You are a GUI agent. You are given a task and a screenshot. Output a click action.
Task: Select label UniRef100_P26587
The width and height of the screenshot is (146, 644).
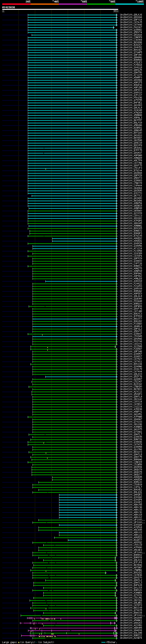coord(131,349)
